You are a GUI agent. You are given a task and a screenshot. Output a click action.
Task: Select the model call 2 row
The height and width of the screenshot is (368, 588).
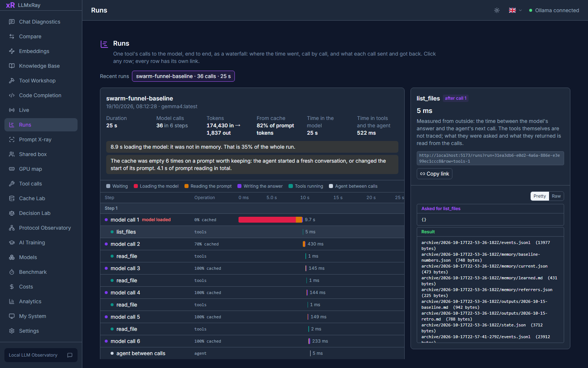[252, 244]
